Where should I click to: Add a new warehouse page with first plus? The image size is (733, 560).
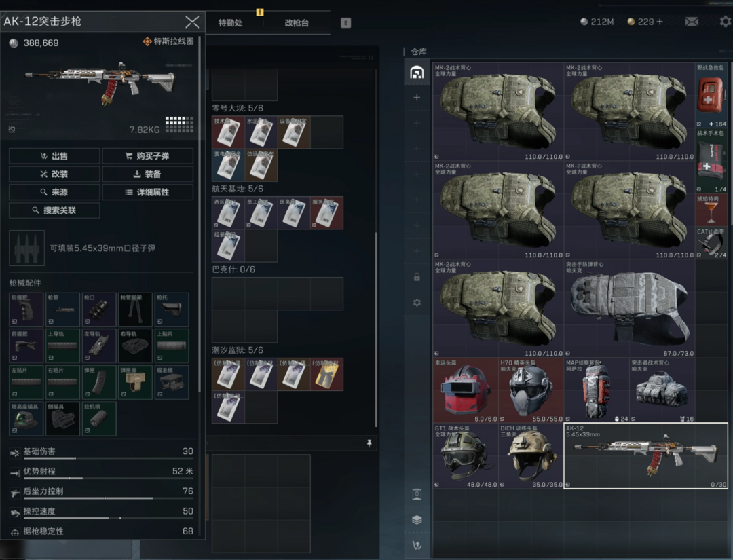click(417, 98)
